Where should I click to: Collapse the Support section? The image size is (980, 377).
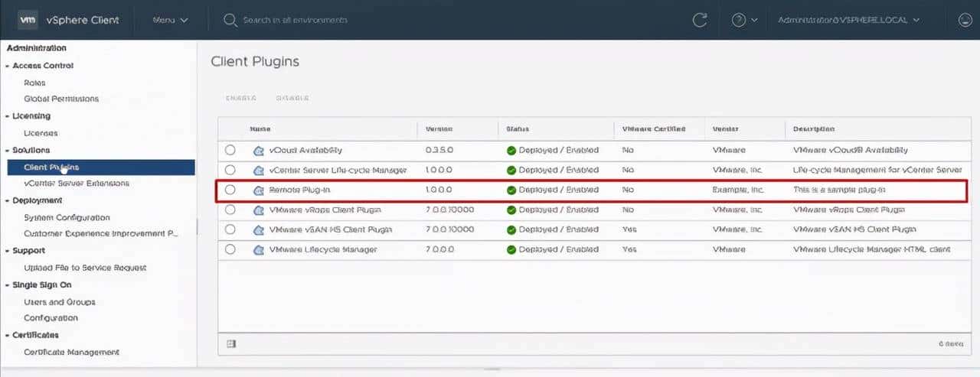tap(7, 251)
